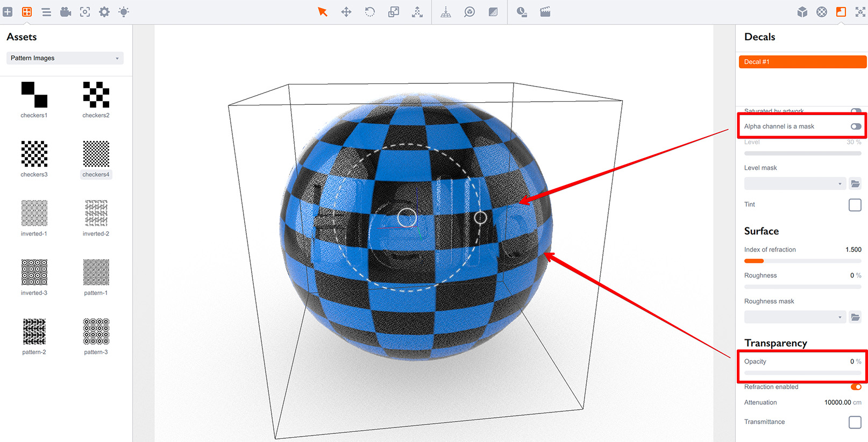This screenshot has height=442, width=868.
Task: Disable the Refraction enabled switch
Action: 855,387
